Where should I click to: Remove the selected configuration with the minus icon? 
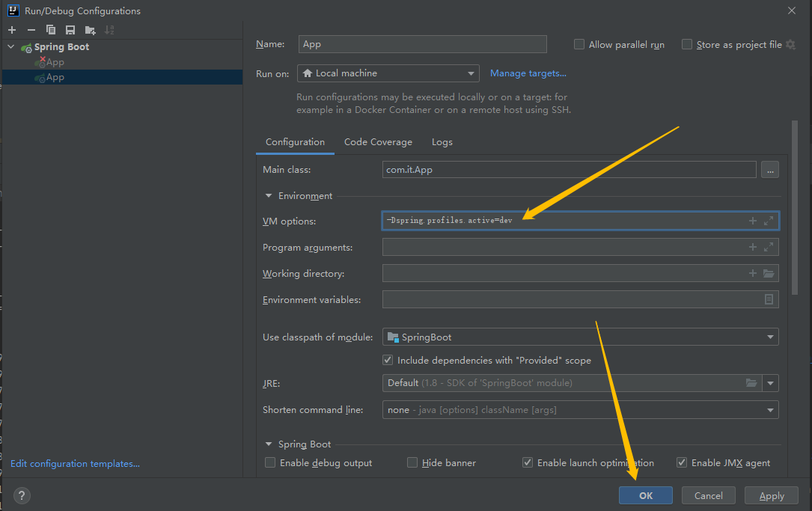pos(31,30)
